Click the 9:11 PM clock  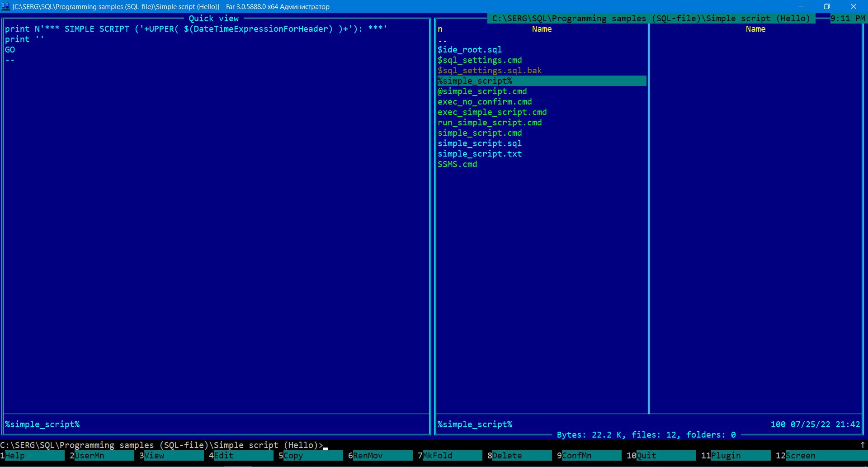(848, 19)
